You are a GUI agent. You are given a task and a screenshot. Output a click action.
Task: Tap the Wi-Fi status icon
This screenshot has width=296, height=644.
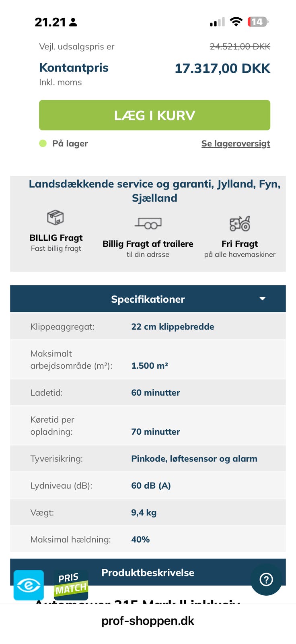(x=236, y=22)
